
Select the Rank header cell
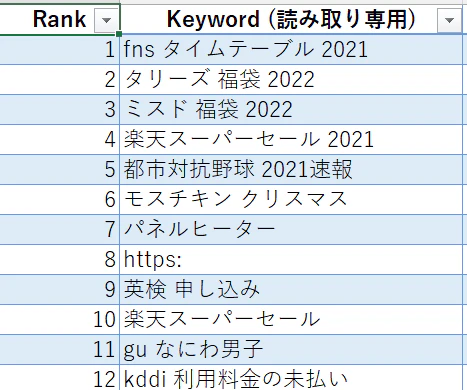tap(59, 19)
